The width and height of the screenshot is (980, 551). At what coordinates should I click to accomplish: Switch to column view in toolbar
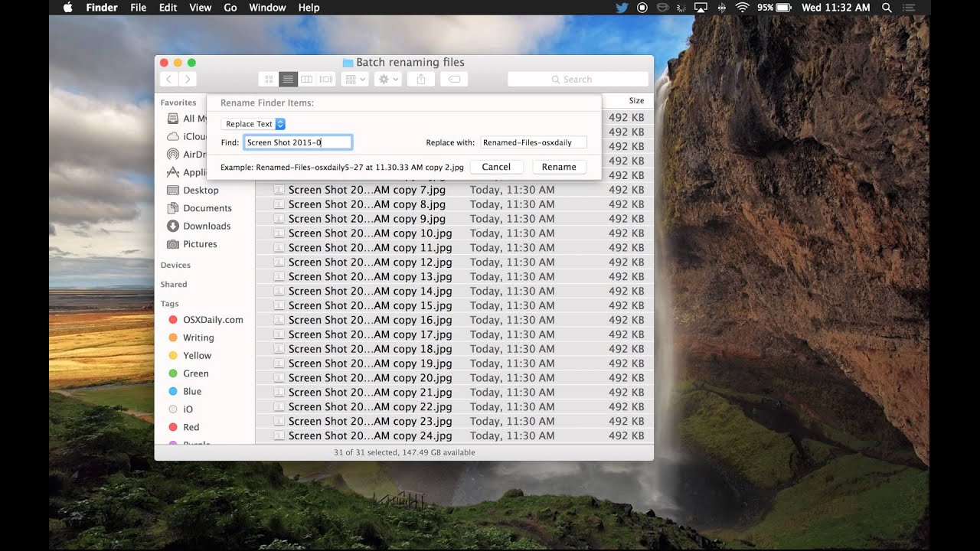tap(307, 79)
